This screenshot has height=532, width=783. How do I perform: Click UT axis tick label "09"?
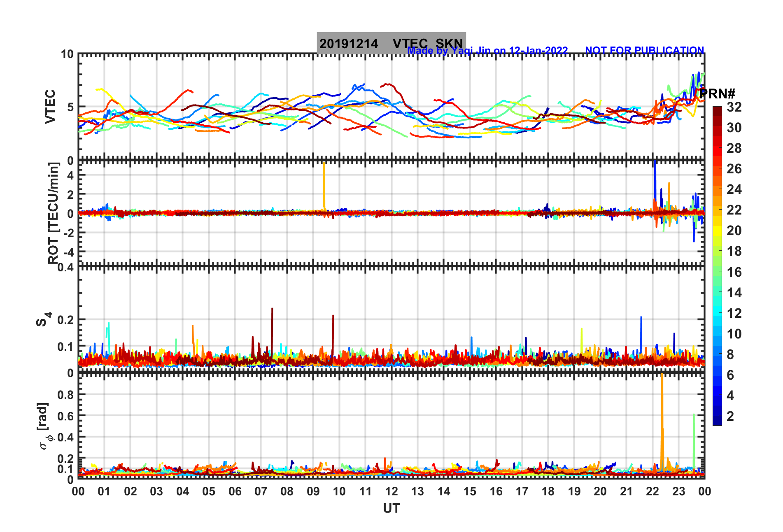click(x=313, y=491)
